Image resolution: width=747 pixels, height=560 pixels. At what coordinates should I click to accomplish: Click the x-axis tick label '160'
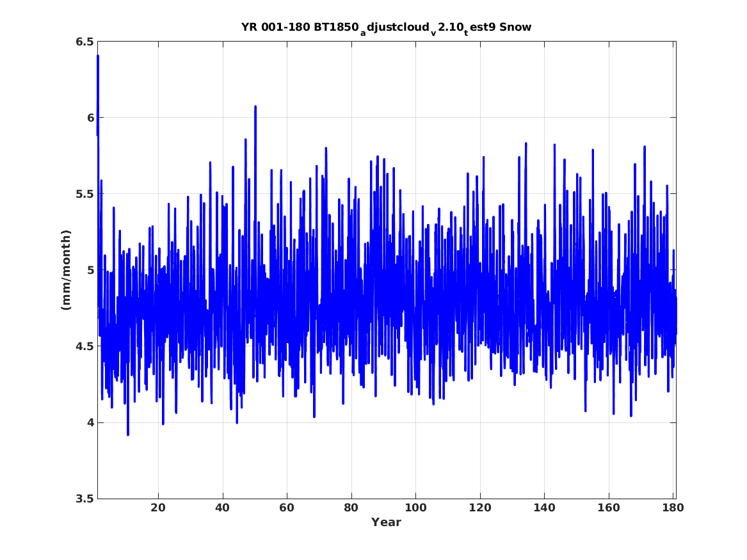609,508
